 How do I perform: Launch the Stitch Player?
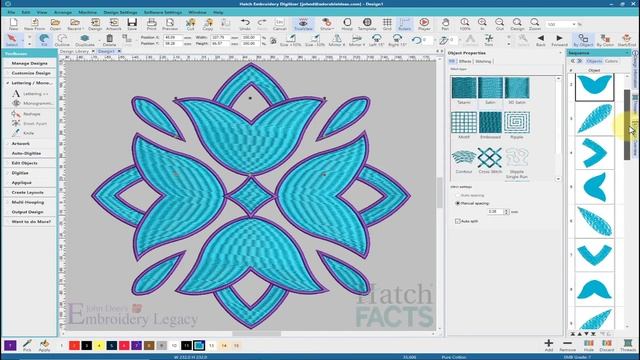pyautogui.click(x=424, y=24)
